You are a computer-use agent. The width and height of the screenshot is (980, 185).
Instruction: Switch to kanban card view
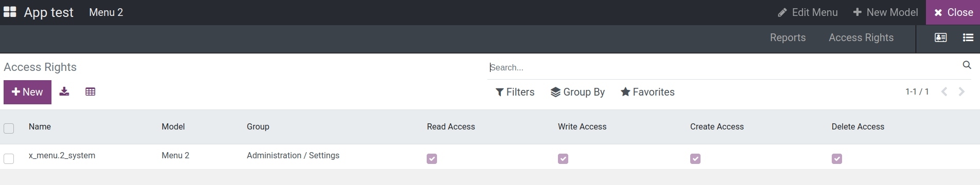[940, 38]
